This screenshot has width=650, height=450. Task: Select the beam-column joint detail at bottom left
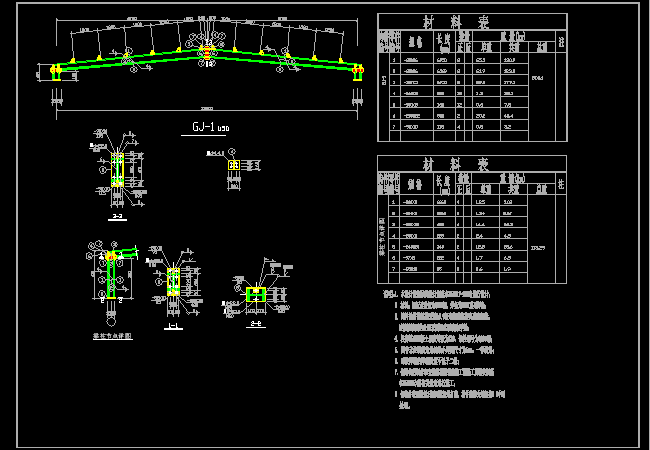(114, 270)
